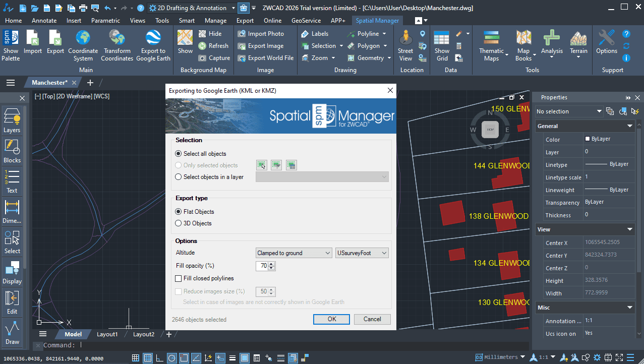Click the Center X value in Properties

609,243
